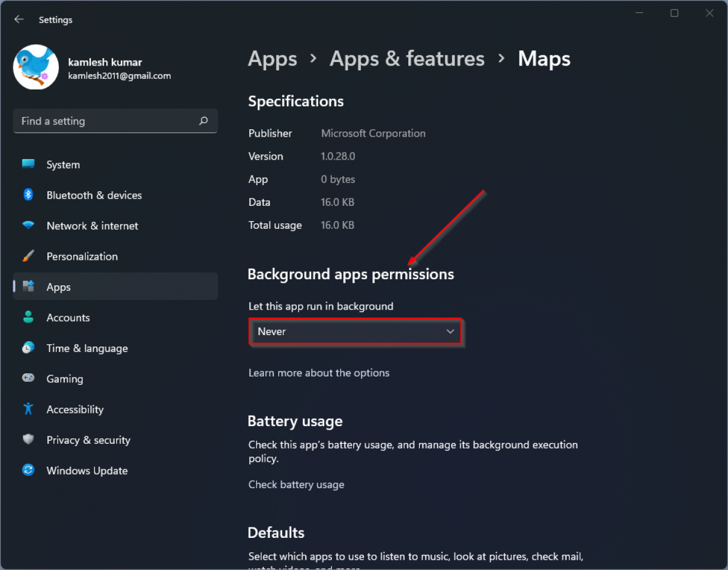The image size is (728, 570).
Task: Select the System sidebar icon
Action: pos(28,164)
